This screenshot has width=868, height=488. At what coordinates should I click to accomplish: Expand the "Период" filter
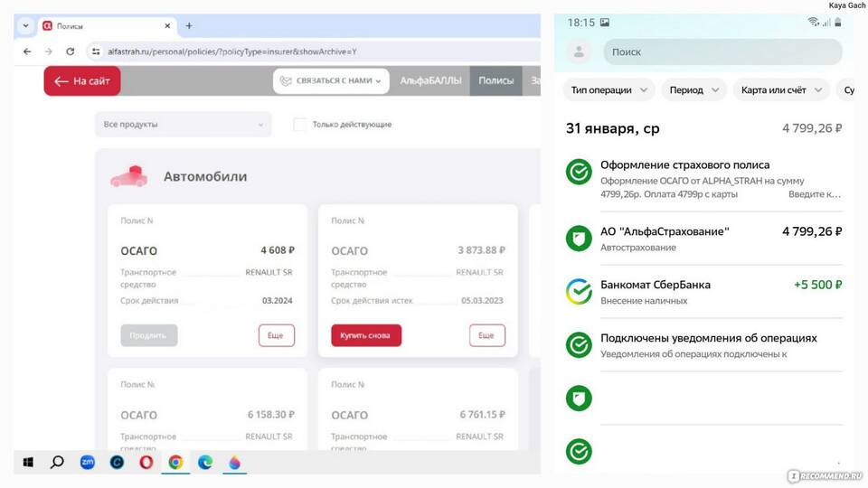693,90
